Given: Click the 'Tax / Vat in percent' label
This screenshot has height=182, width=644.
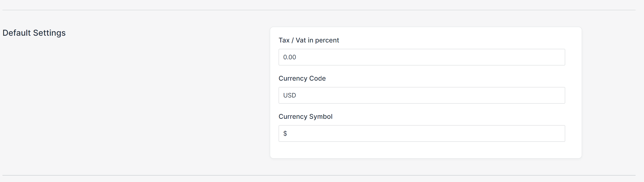Looking at the screenshot, I should pos(308,40).
